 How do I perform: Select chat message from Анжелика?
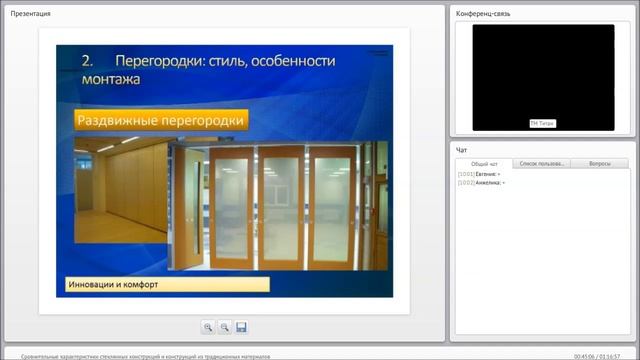481,183
